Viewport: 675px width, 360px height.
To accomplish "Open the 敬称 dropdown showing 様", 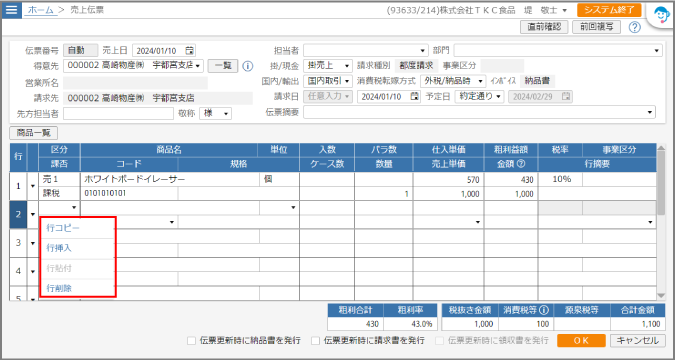I will click(x=215, y=114).
